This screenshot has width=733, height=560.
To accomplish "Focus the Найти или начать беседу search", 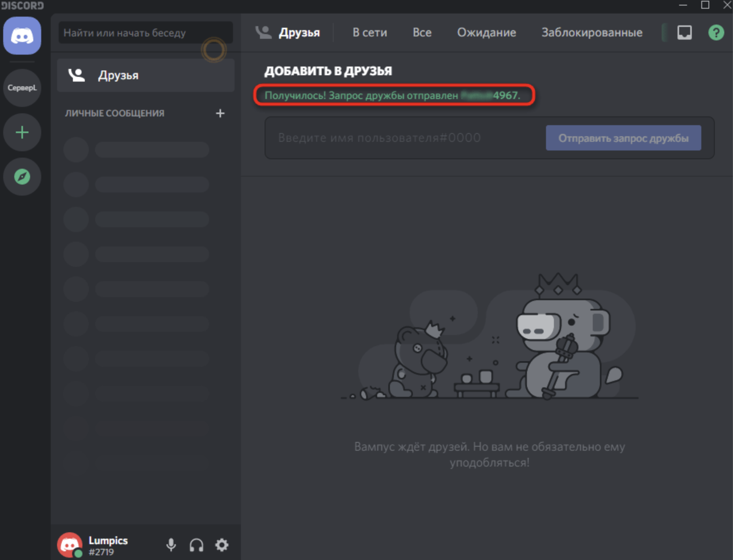I will tap(146, 32).
